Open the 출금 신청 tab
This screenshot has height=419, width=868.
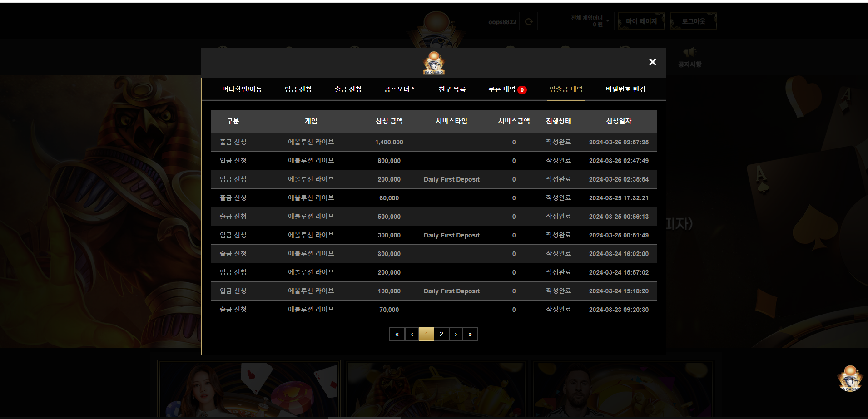pos(348,89)
